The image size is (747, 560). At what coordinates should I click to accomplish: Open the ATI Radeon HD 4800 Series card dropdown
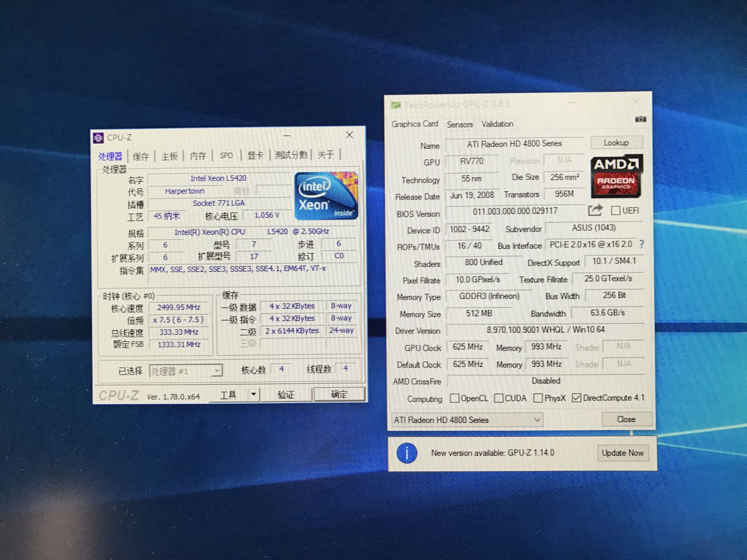538,420
